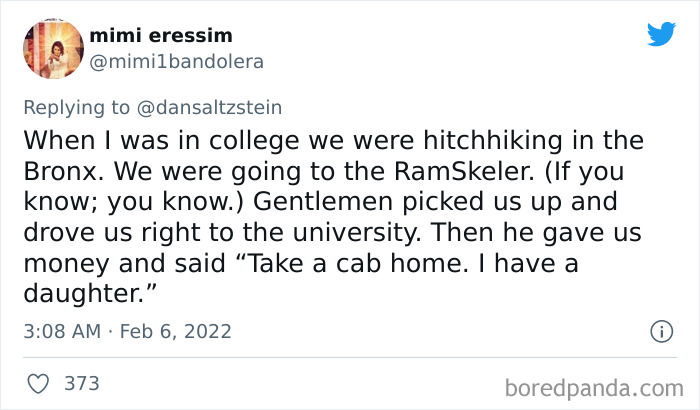Open the @mimi1bandolera handle
The image size is (700, 410).
point(177,62)
